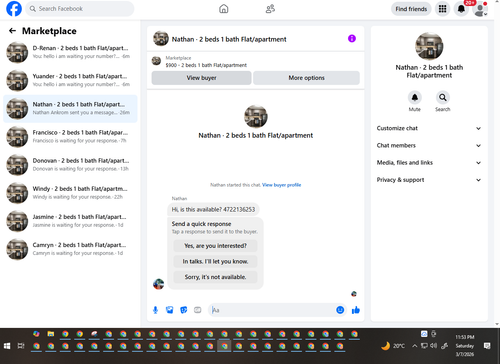Send quick reply 'Yes, are you interested?'

point(215,246)
